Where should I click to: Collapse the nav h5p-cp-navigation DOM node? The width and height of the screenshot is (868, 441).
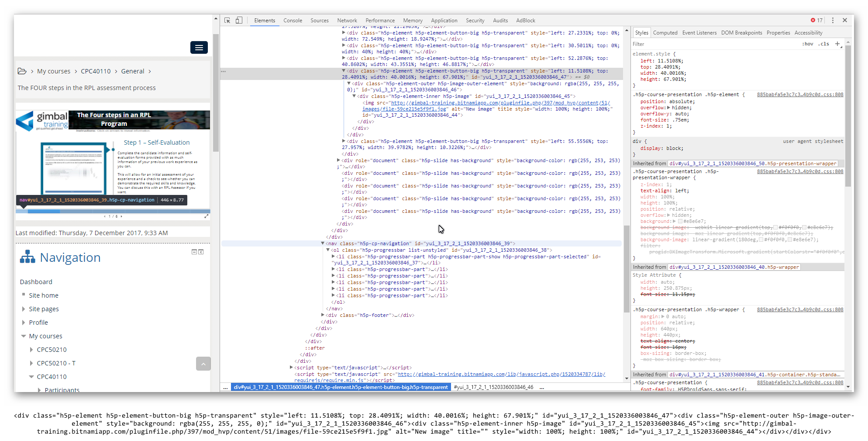point(323,243)
